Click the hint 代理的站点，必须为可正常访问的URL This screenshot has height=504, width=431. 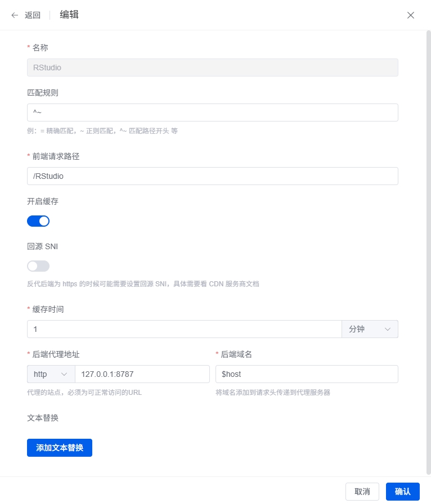coord(84,393)
